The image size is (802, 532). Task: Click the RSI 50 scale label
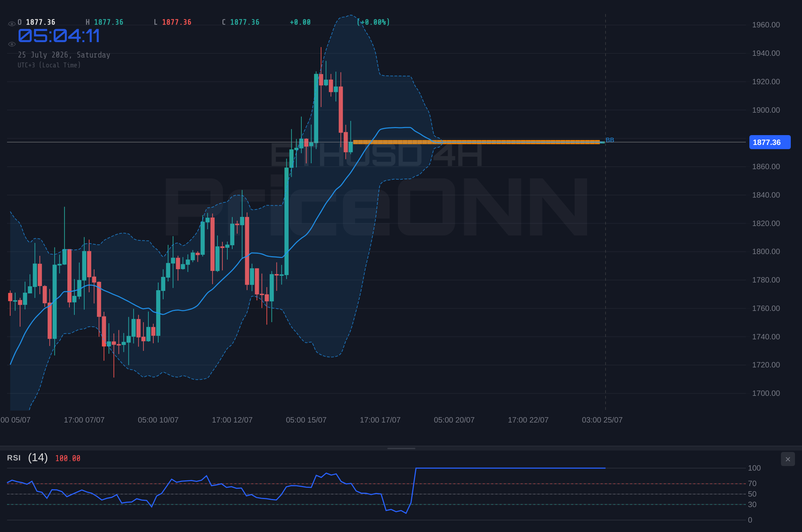click(x=752, y=494)
